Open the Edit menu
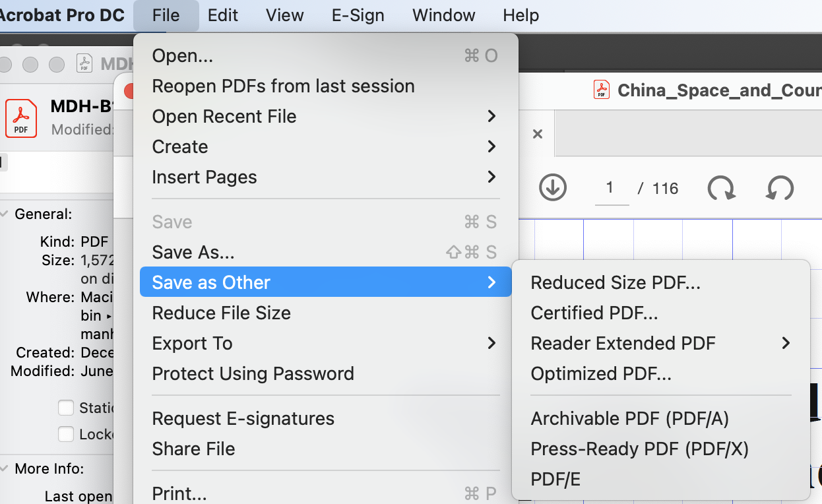This screenshot has height=504, width=822. click(x=222, y=15)
